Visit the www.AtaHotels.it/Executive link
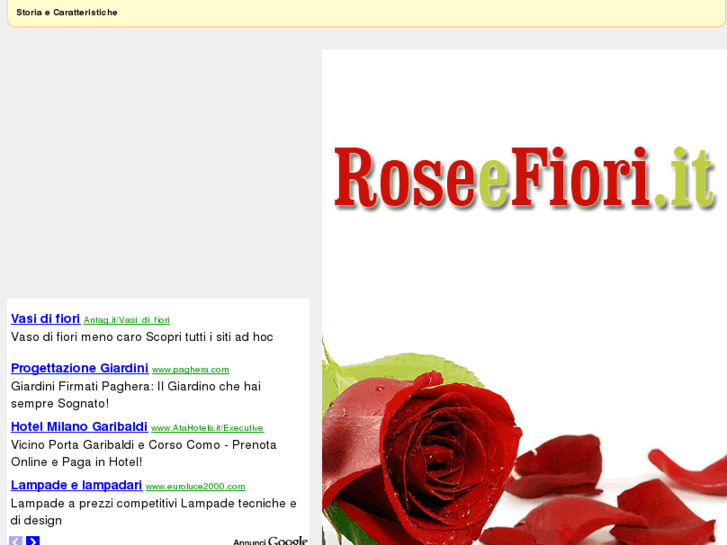 pyautogui.click(x=207, y=428)
